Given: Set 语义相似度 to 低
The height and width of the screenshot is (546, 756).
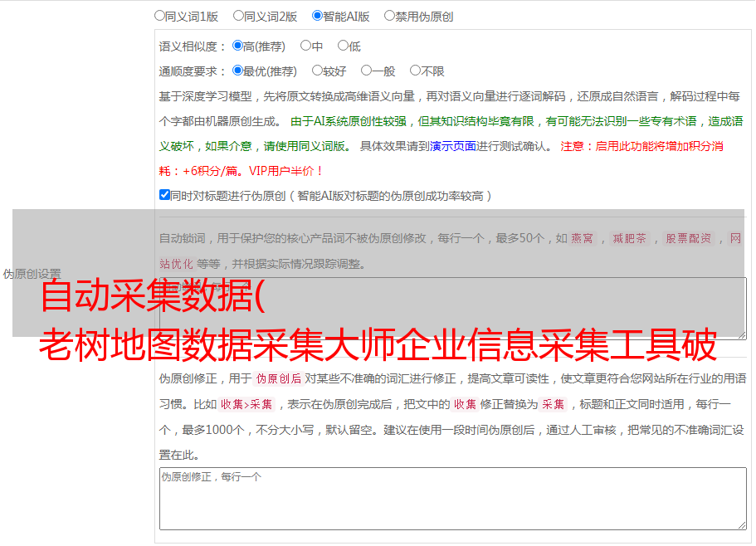Looking at the screenshot, I should click(343, 46).
